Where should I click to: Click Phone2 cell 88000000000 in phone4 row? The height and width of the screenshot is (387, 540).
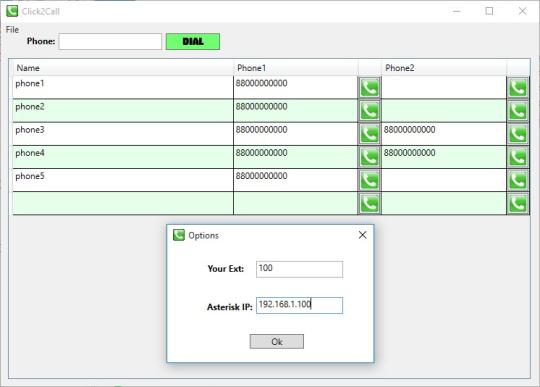tap(444, 157)
